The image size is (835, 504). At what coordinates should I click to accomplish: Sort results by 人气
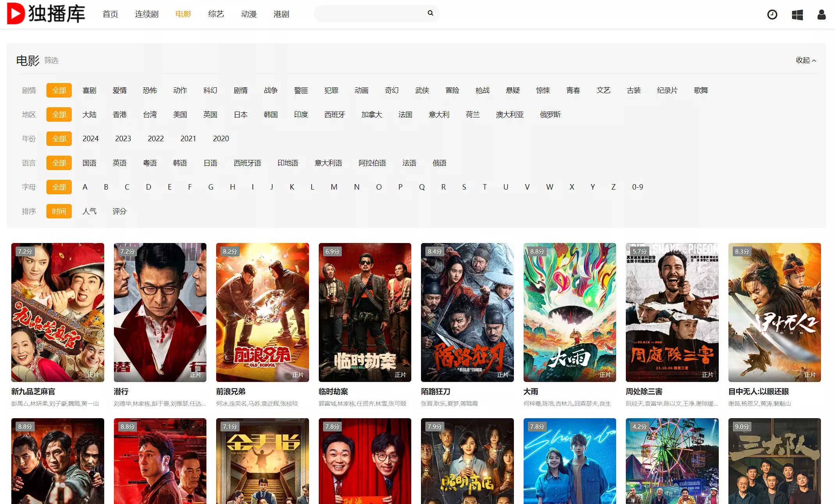pyautogui.click(x=89, y=211)
